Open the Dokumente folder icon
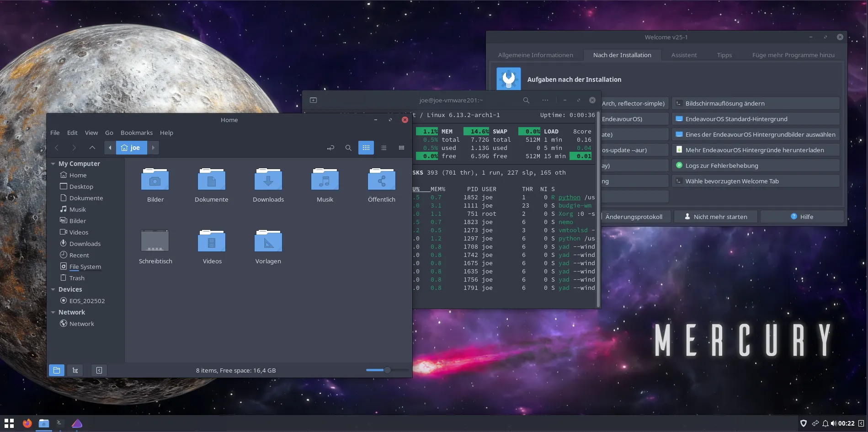Viewport: 868px width, 432px height. [211, 179]
